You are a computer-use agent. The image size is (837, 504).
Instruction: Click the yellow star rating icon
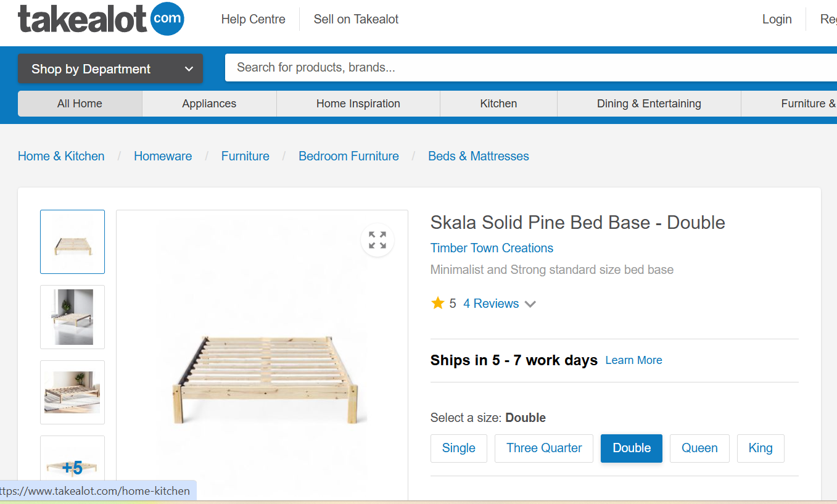(x=438, y=303)
